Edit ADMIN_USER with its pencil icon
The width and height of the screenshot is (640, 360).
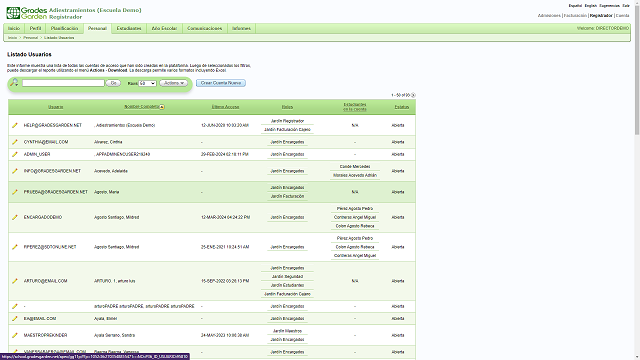tap(15, 154)
